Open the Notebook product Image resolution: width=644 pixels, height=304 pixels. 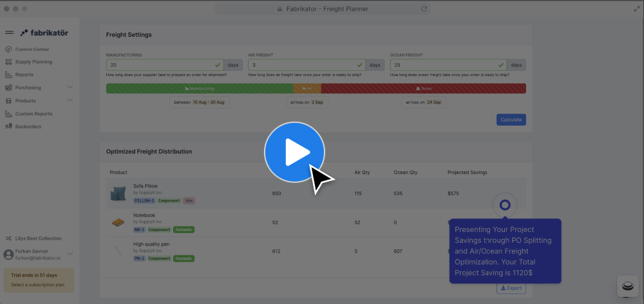144,215
